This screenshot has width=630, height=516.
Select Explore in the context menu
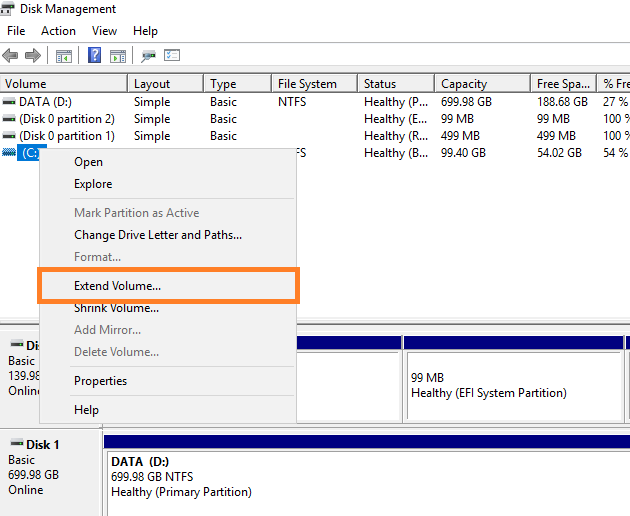point(93,184)
